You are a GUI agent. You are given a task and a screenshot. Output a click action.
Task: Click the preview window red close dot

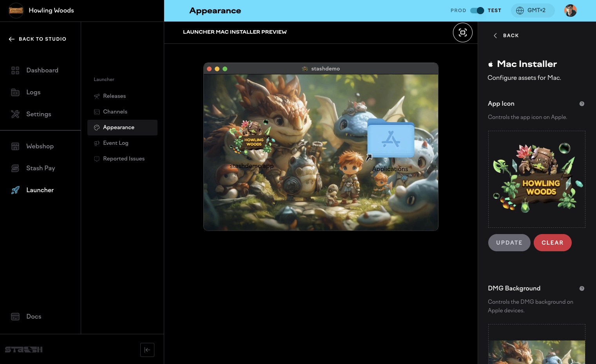(209, 69)
